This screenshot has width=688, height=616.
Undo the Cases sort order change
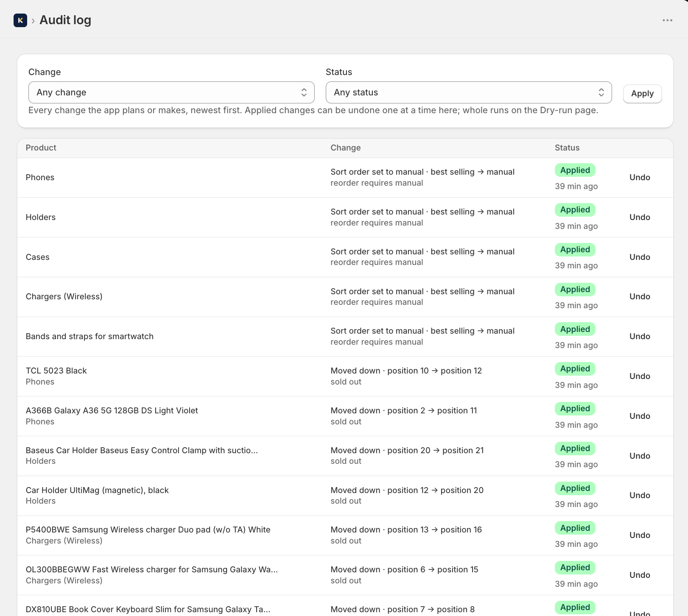click(x=640, y=257)
